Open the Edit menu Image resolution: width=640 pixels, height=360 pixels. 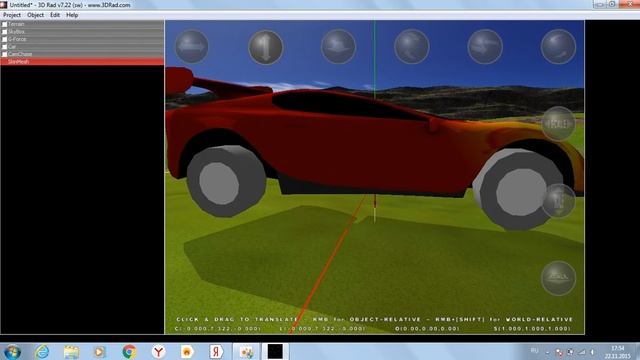click(x=55, y=15)
